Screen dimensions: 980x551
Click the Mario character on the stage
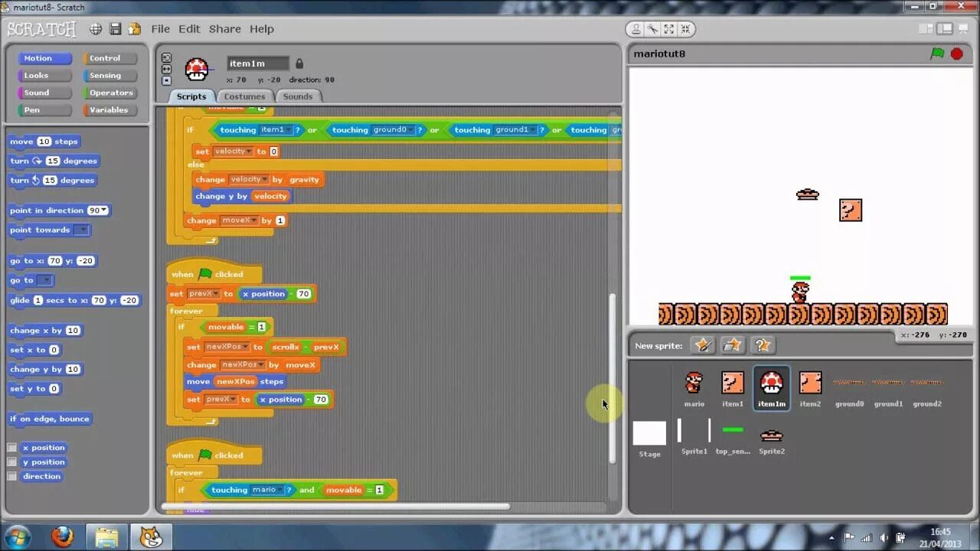click(800, 292)
